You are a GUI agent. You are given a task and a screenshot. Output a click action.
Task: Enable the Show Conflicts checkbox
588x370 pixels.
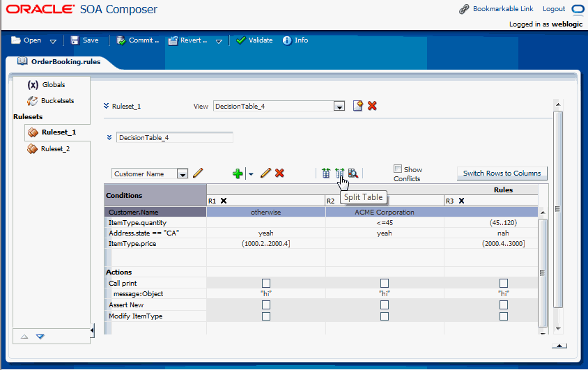(398, 169)
